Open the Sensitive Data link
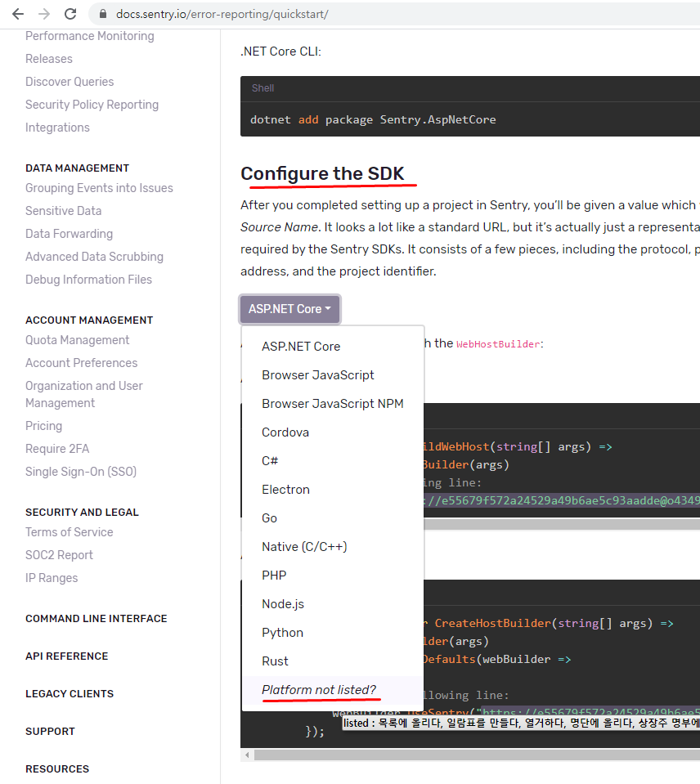This screenshot has height=784, width=700. [x=64, y=211]
